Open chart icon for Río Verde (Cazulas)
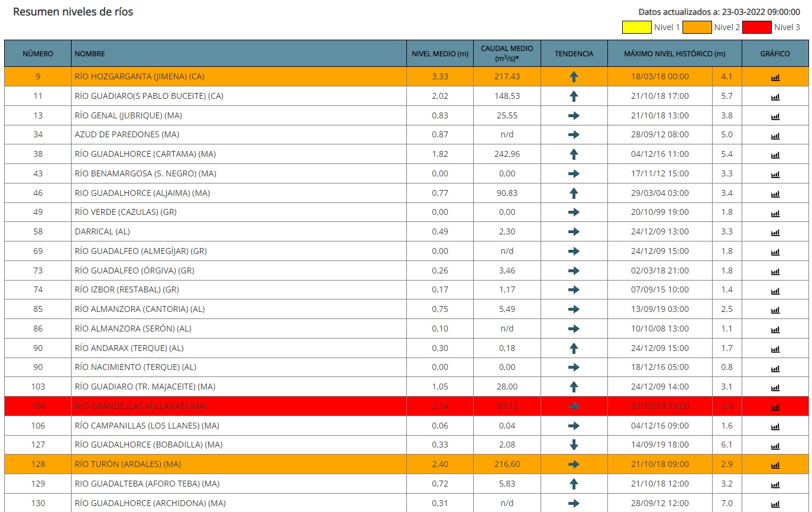The height and width of the screenshot is (512, 812). pos(775,213)
